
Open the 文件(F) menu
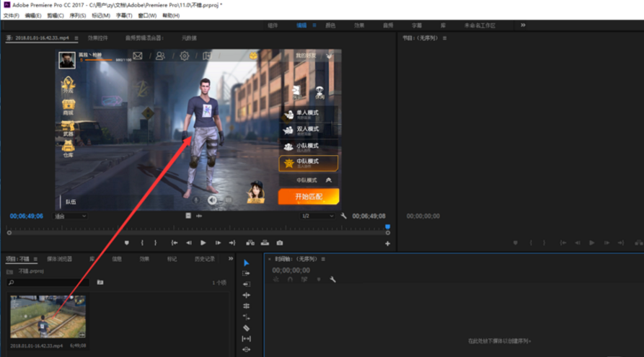11,15
